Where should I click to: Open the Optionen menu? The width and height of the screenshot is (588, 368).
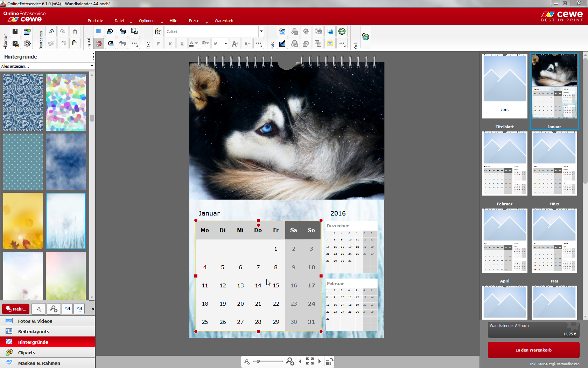[x=147, y=21]
